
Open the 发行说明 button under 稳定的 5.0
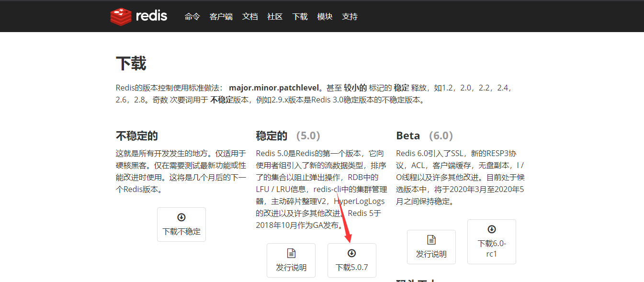tap(291, 260)
